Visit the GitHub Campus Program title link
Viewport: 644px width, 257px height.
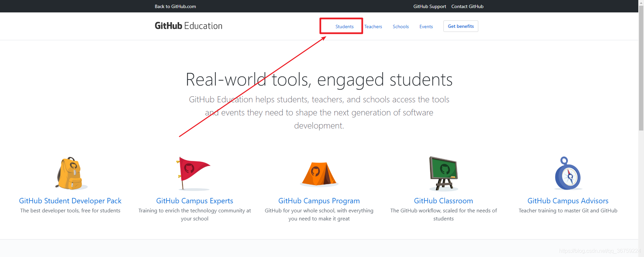[x=319, y=201]
